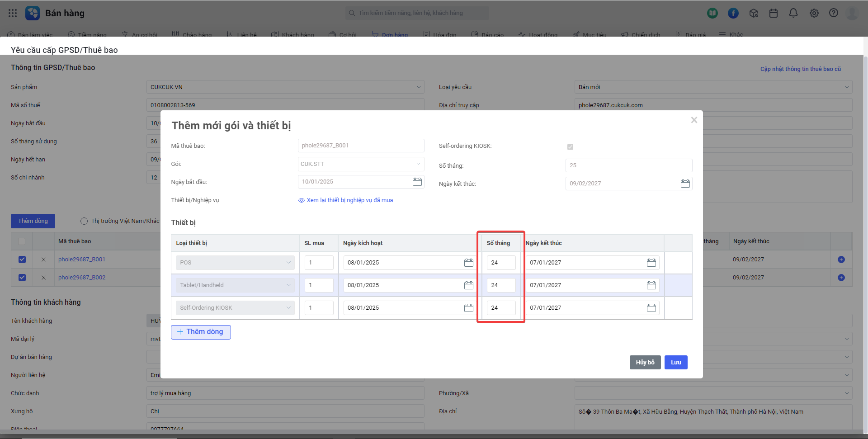
Task: Close the Thêm mới gói và thiết bị dialog
Action: pos(694,120)
